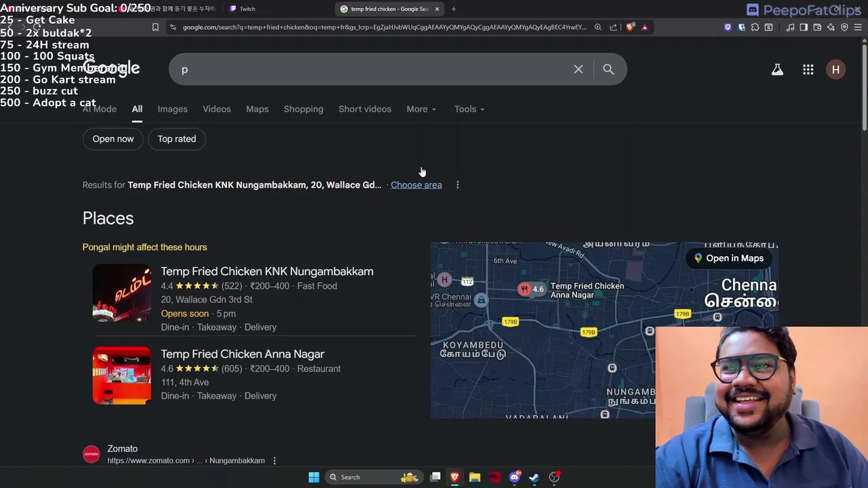This screenshot has width=868, height=488.
Task: Click the KNK Nungambakkam neon sign thumbnail
Action: (x=122, y=293)
